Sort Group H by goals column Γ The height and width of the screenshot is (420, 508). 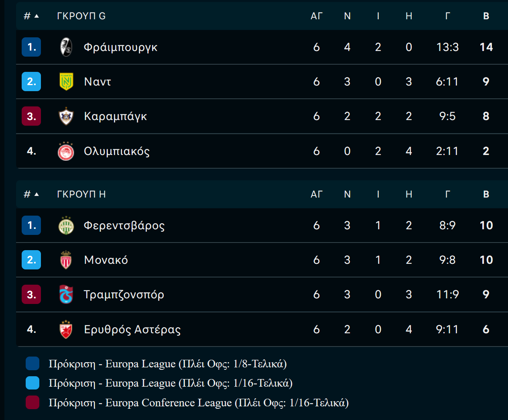point(447,194)
